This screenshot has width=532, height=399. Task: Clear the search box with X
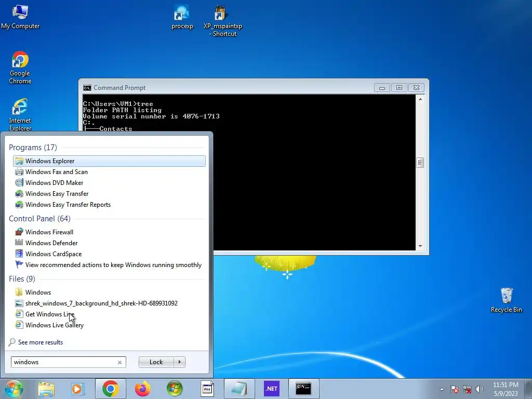click(120, 362)
